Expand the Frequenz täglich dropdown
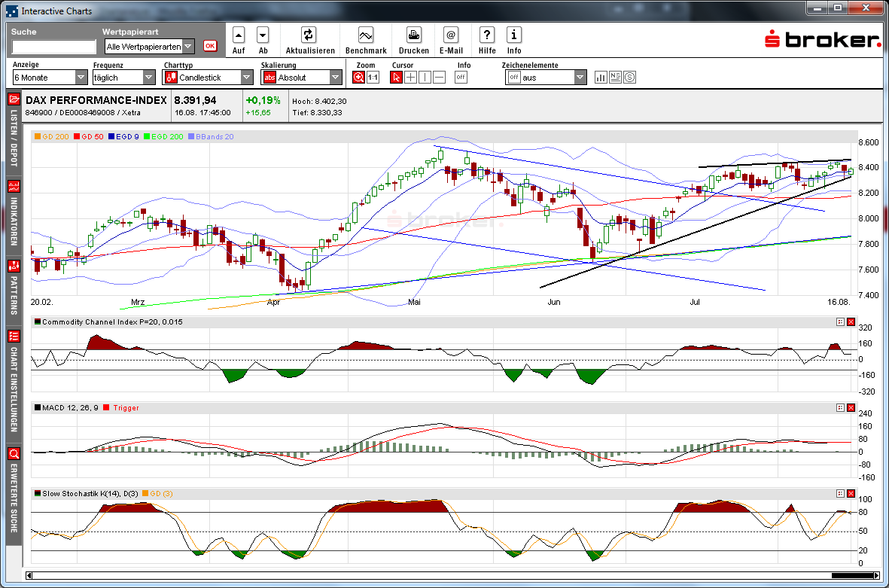The image size is (889, 588). 149,77
